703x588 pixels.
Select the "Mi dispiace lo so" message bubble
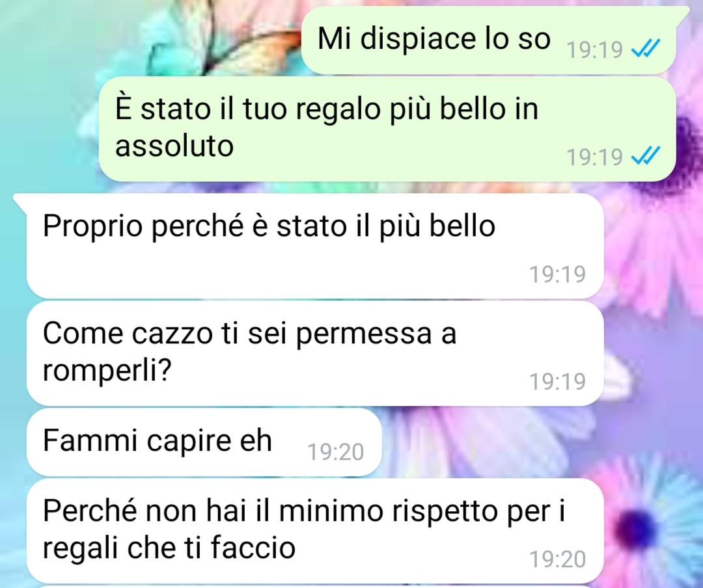(x=489, y=40)
